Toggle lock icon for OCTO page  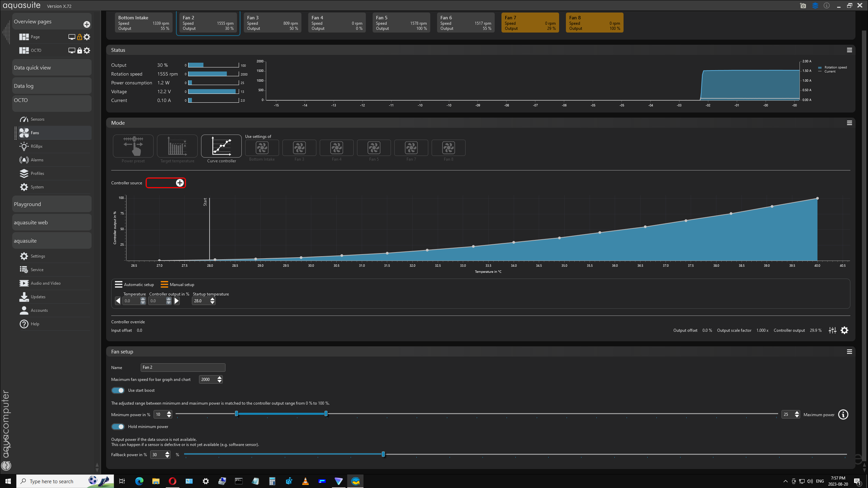coord(79,50)
